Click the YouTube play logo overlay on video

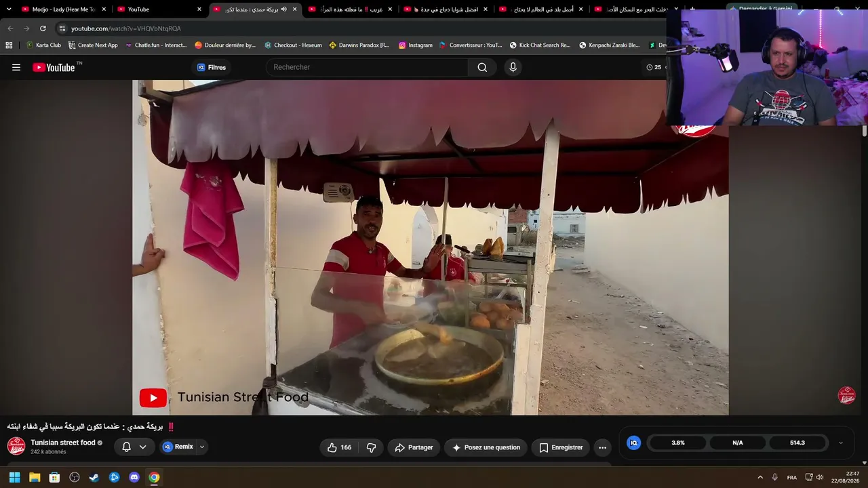coord(153,398)
